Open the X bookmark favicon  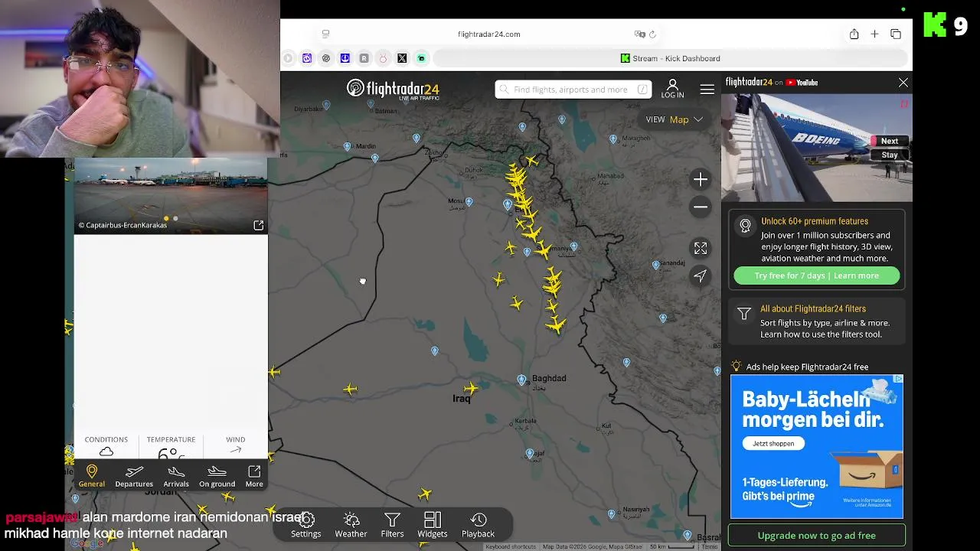tap(402, 58)
